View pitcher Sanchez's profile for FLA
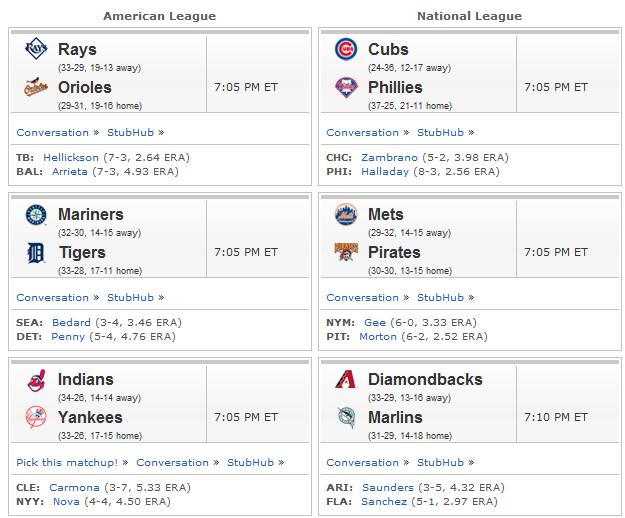The height and width of the screenshot is (518, 625). point(384,501)
